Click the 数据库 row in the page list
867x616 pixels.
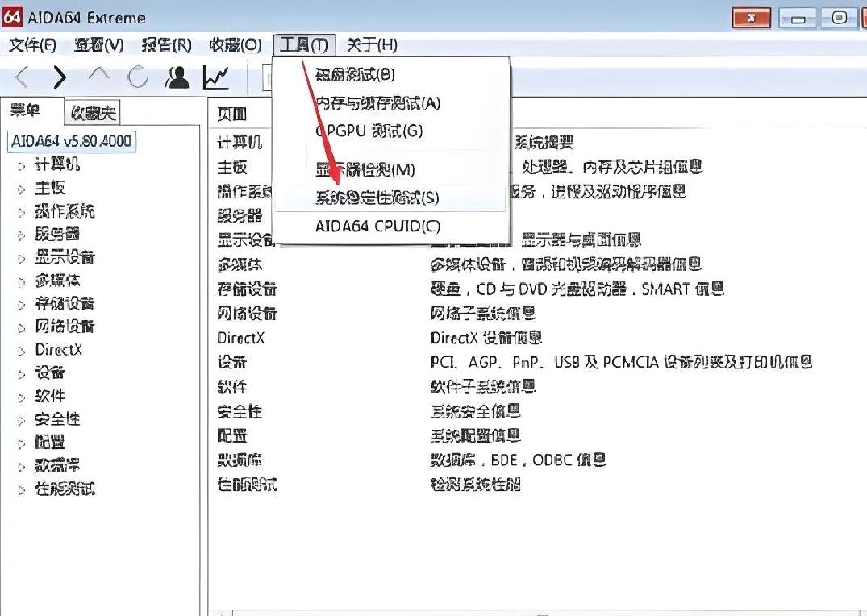[x=240, y=460]
